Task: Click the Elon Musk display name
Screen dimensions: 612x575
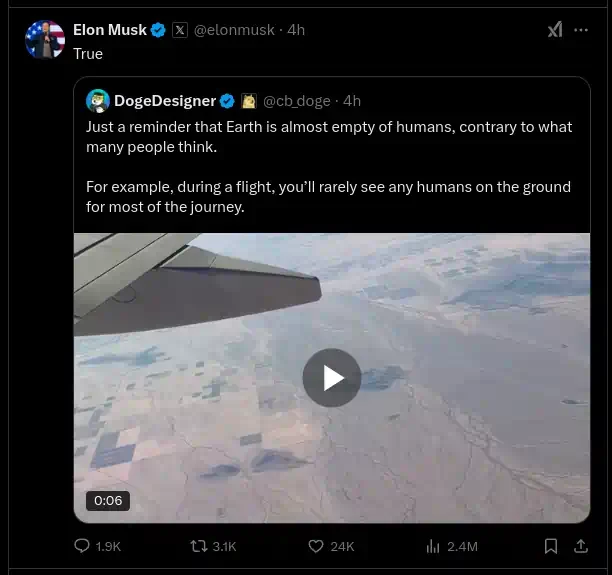Action: coord(109,30)
